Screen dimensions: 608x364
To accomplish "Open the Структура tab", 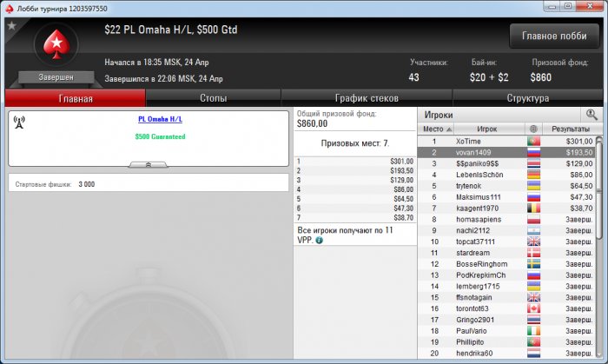I will 527,98.
